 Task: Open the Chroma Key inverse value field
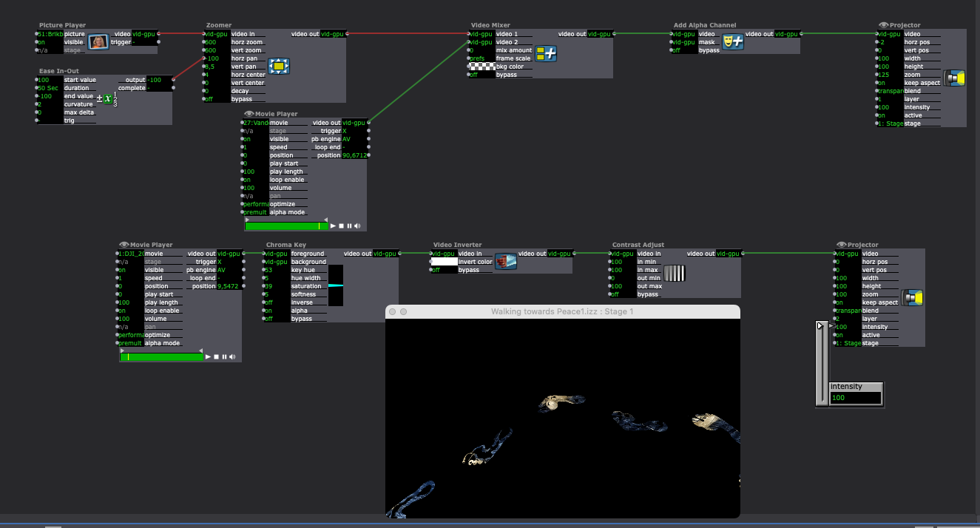[274, 302]
